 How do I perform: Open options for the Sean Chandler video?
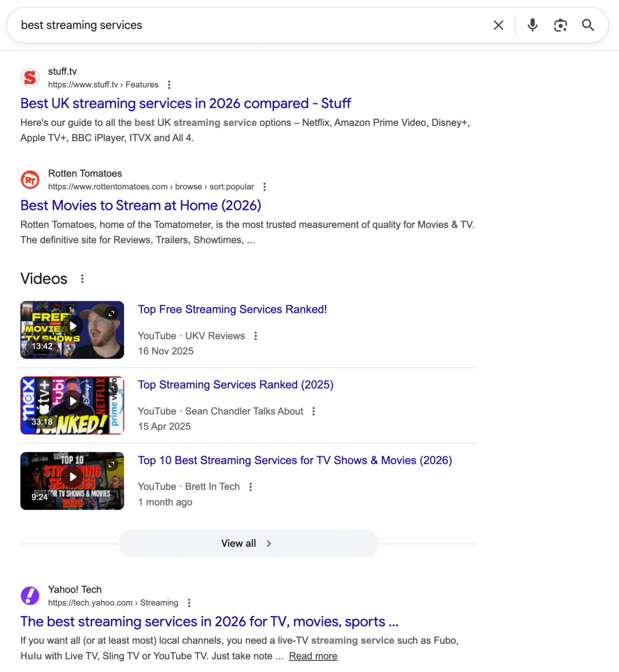pos(314,411)
